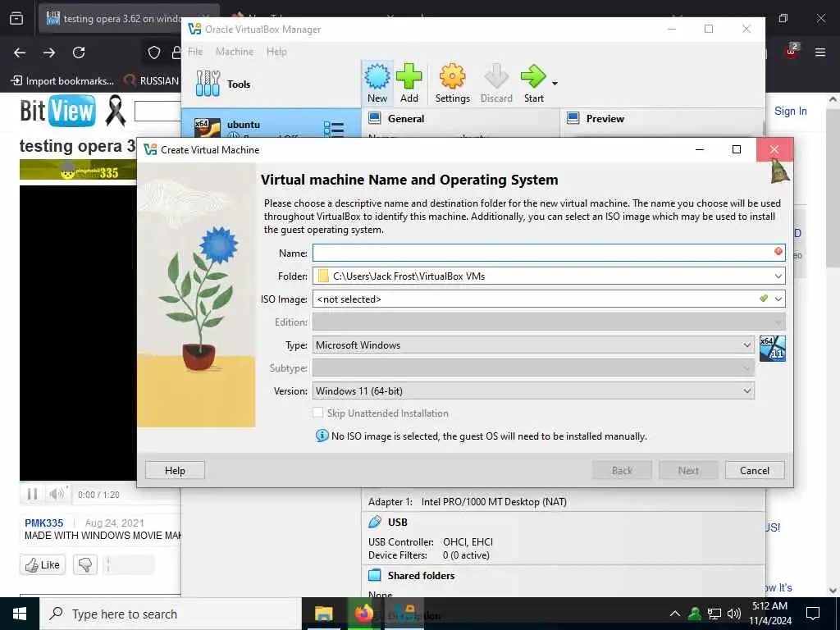840x630 pixels.
Task: Expand the ISO Image dropdown
Action: point(778,299)
